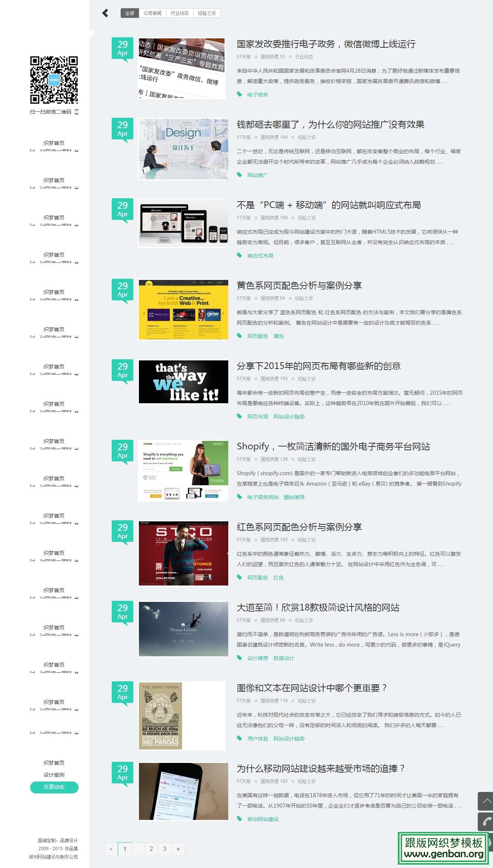This screenshot has height=868, width=493.
Task: Open article 图像和文本在网站设计中哪个更重要
Action: coord(312,688)
